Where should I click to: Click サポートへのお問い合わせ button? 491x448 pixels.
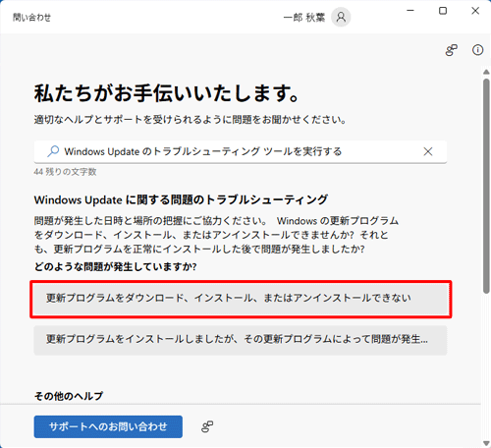[108, 426]
